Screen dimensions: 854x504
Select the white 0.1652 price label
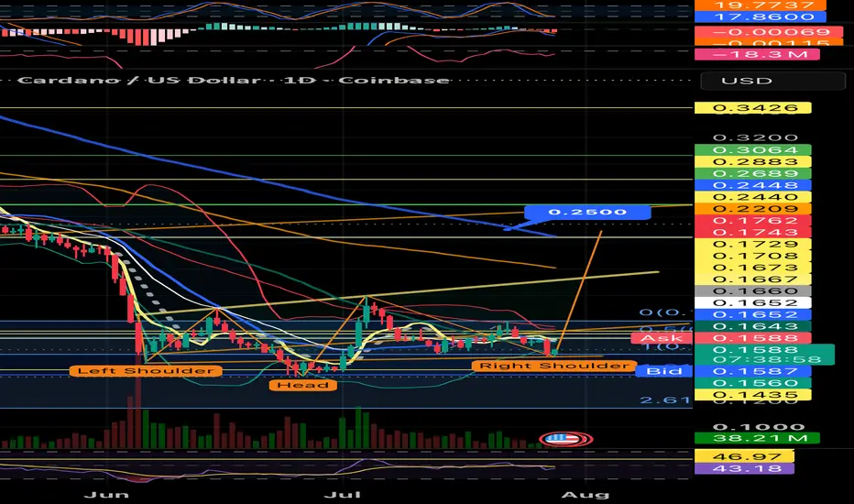752,303
